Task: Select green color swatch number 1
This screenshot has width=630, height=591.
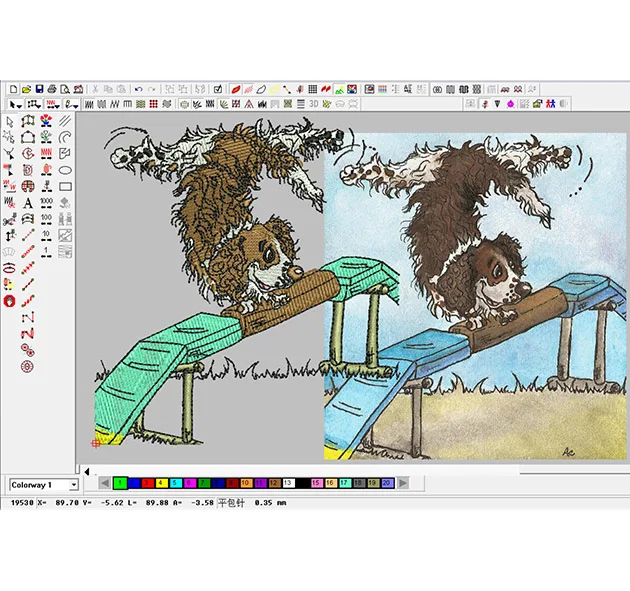Action: point(120,483)
